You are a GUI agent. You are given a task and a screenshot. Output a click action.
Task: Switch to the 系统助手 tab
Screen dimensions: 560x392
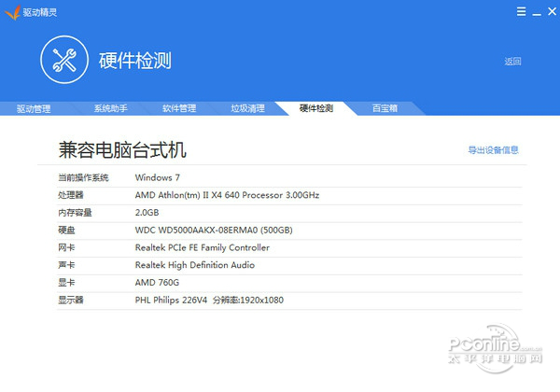111,108
